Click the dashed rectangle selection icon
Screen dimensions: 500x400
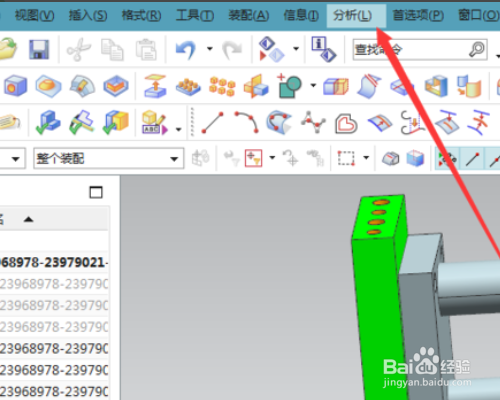[346, 158]
